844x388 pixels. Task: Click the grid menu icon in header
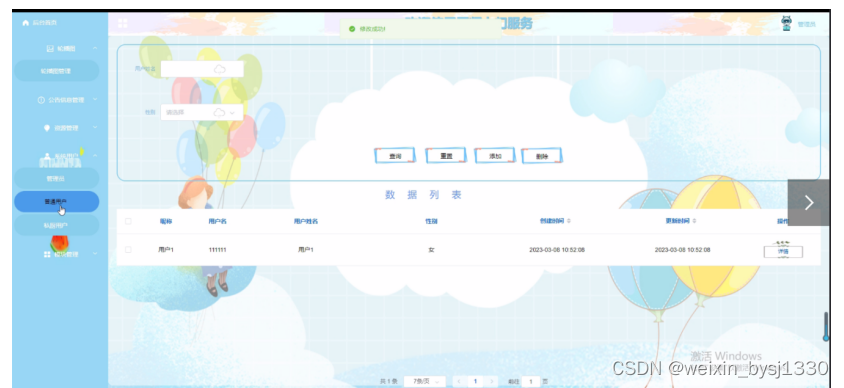point(123,23)
